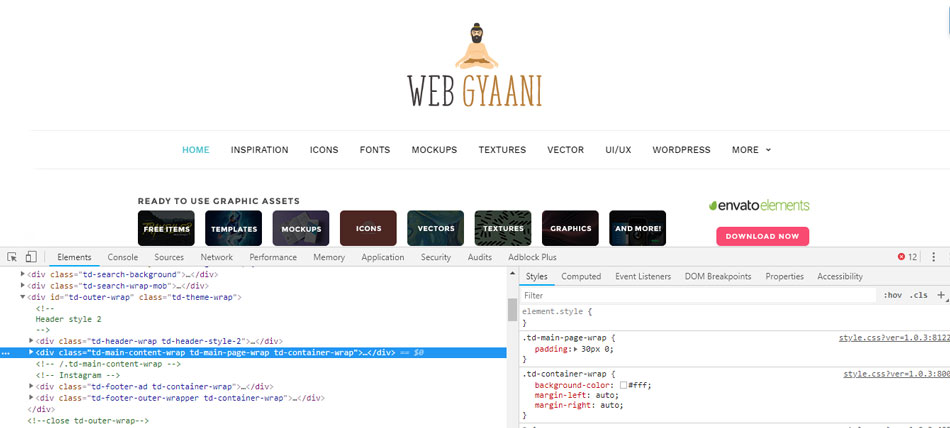This screenshot has width=950, height=428.
Task: Click the Envato Elements logo
Action: coord(759,205)
